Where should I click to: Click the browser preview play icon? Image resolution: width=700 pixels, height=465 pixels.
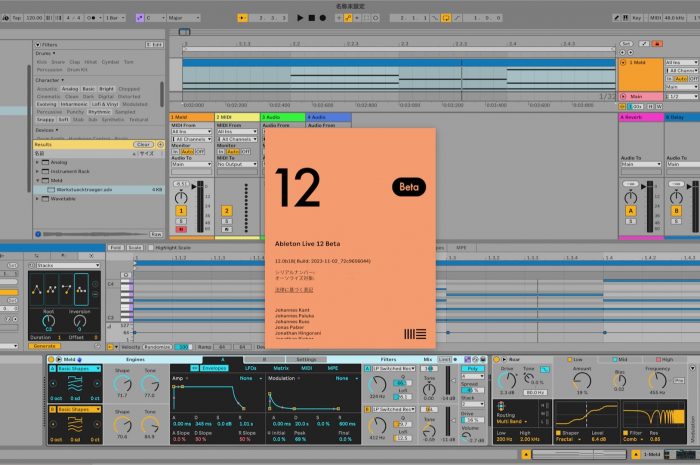(38, 234)
